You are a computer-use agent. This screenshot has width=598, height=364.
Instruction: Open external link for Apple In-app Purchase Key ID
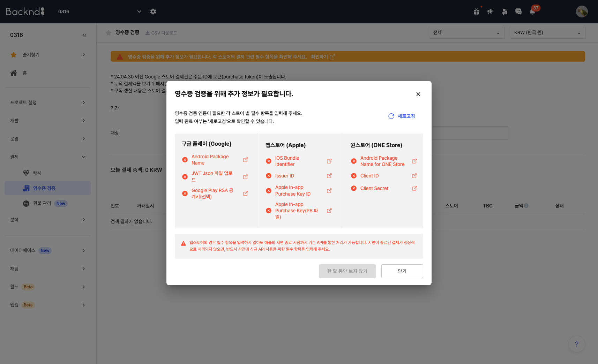point(329,191)
